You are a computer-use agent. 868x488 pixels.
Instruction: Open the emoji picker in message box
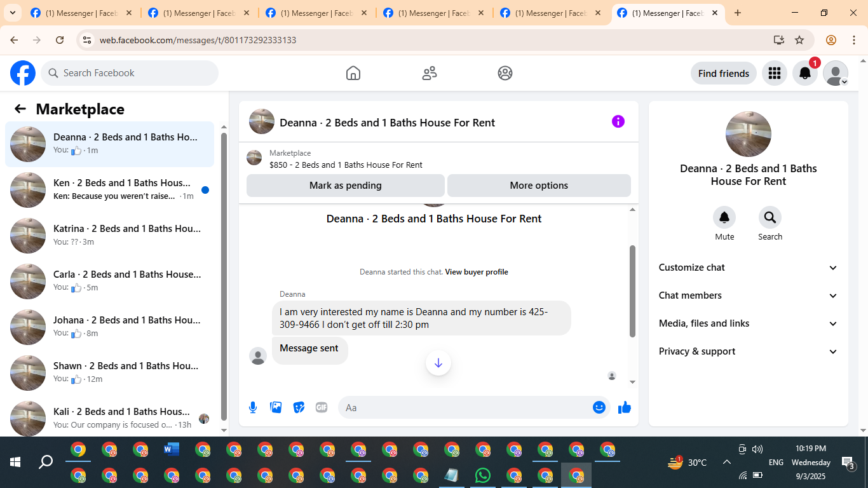tap(599, 407)
